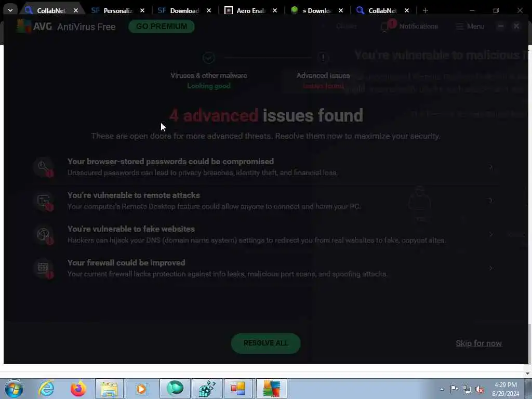The height and width of the screenshot is (399, 532).
Task: Click the GO PREMIUM button
Action: (162, 26)
